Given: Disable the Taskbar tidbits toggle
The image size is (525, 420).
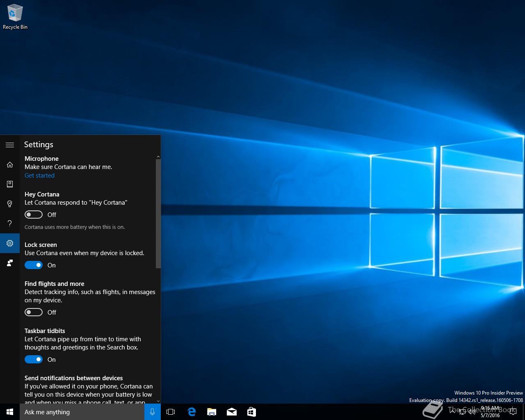Looking at the screenshot, I should 34,359.
